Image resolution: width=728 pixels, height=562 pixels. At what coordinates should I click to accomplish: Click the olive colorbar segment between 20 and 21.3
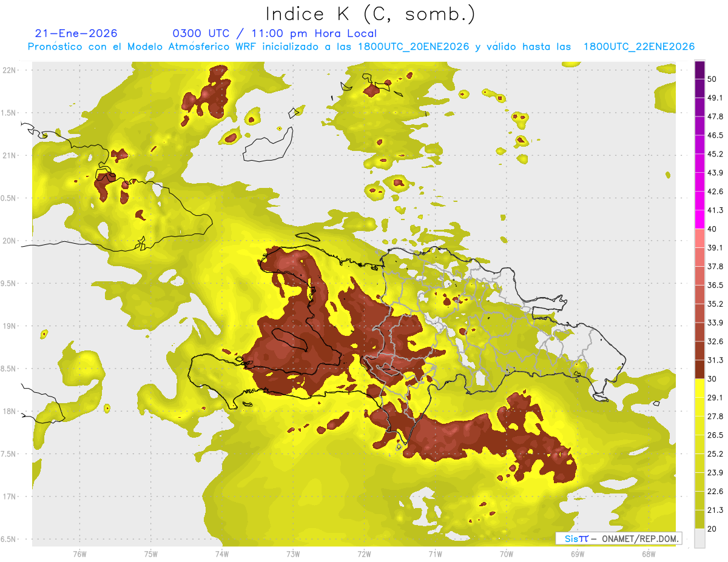(699, 519)
